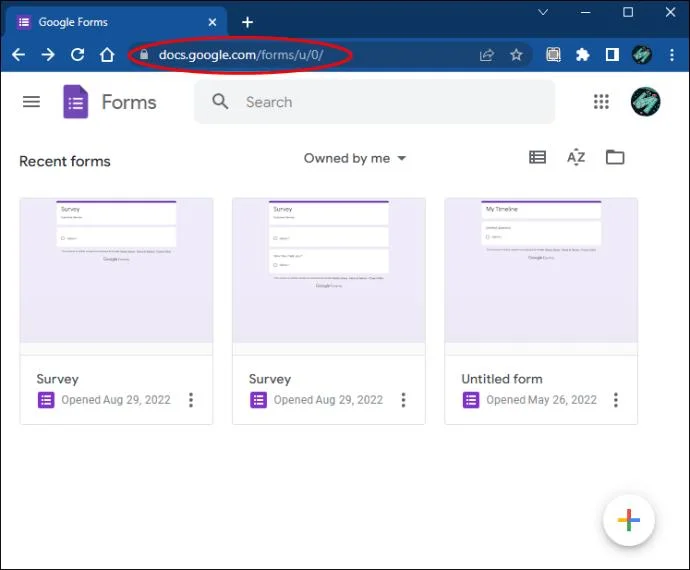Reload the page with the refresh icon
This screenshot has width=690, height=570.
click(78, 55)
